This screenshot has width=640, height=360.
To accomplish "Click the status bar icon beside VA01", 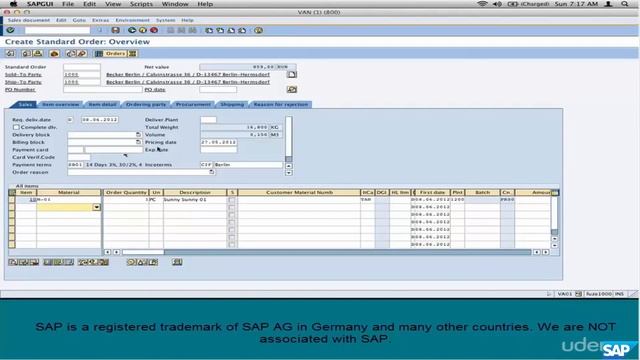I will 578,294.
